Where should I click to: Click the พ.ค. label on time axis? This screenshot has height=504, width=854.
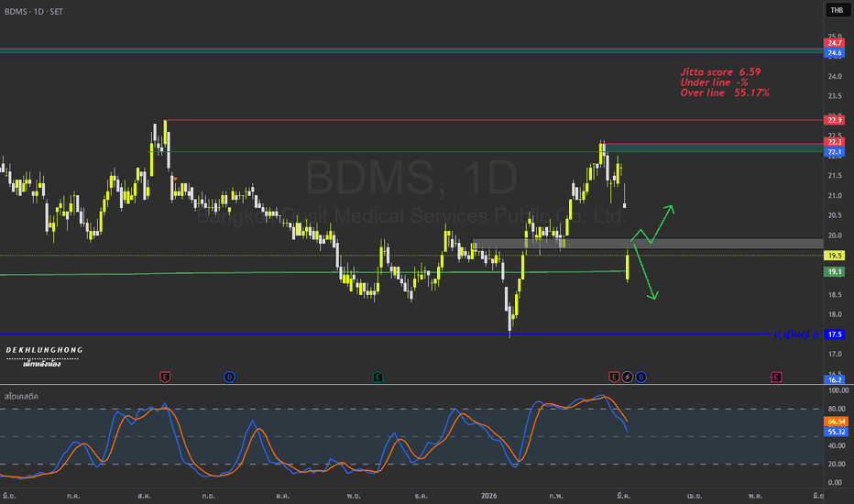coord(755,495)
